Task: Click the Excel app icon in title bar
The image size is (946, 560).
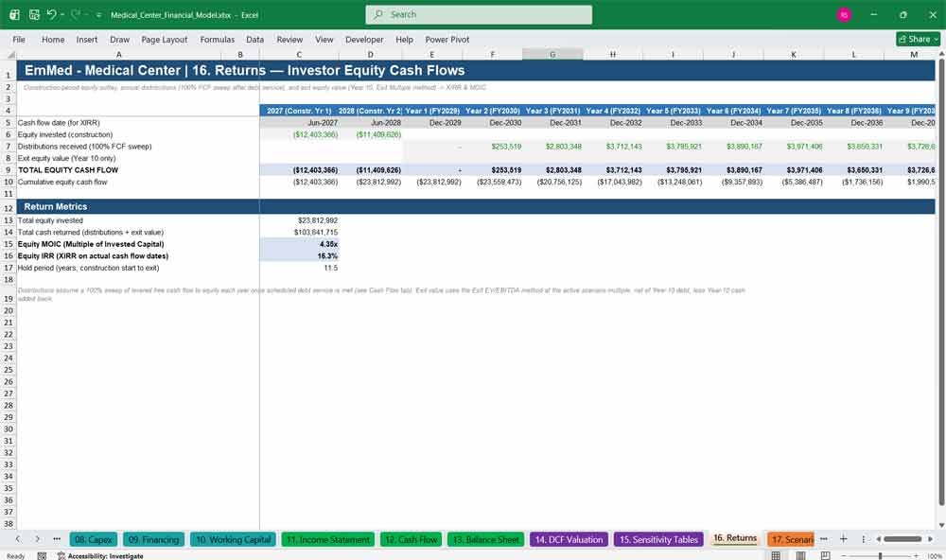Action: click(x=14, y=14)
